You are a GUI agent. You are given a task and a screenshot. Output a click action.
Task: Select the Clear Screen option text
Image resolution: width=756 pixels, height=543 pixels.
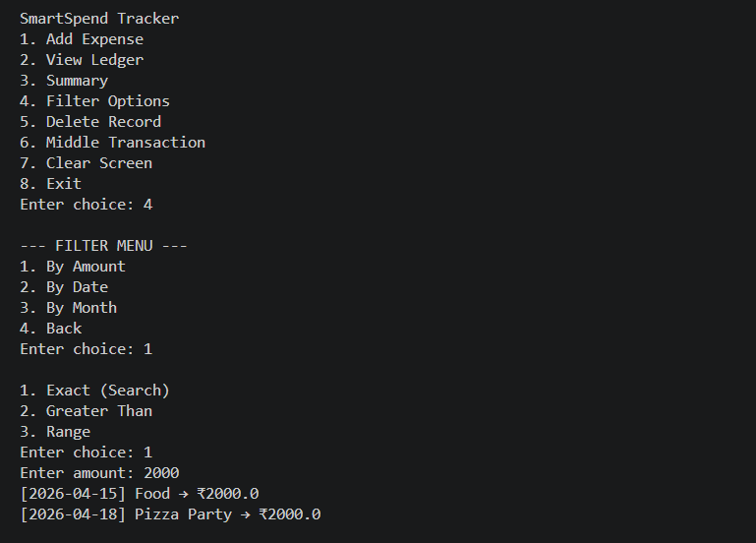click(86, 163)
